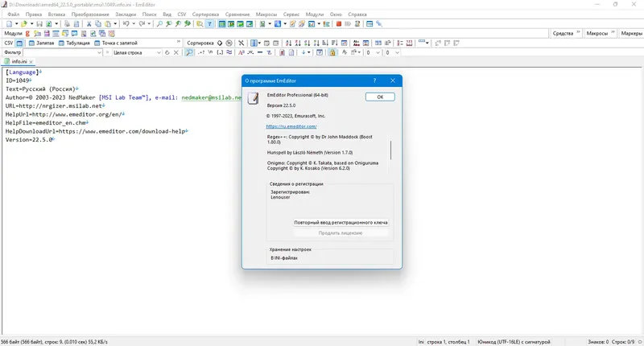Click the Find in Files icon
The width and height of the screenshot is (644, 346).
pos(200,24)
